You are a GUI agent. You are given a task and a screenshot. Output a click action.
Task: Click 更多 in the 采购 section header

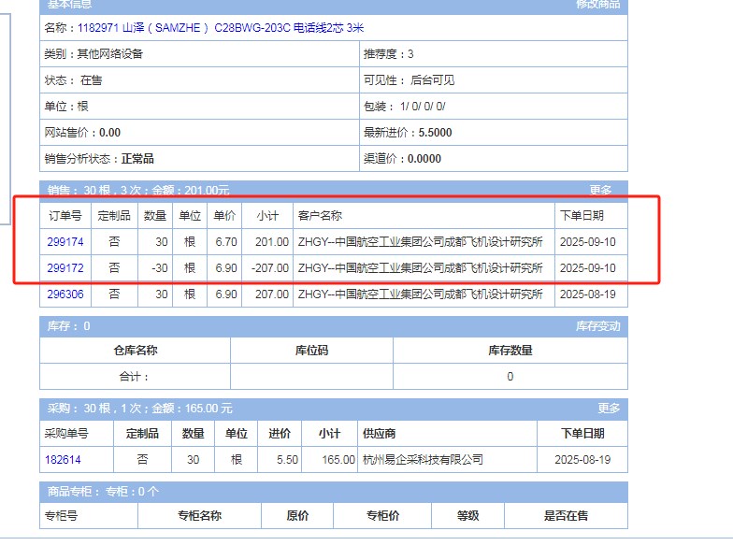(609, 409)
